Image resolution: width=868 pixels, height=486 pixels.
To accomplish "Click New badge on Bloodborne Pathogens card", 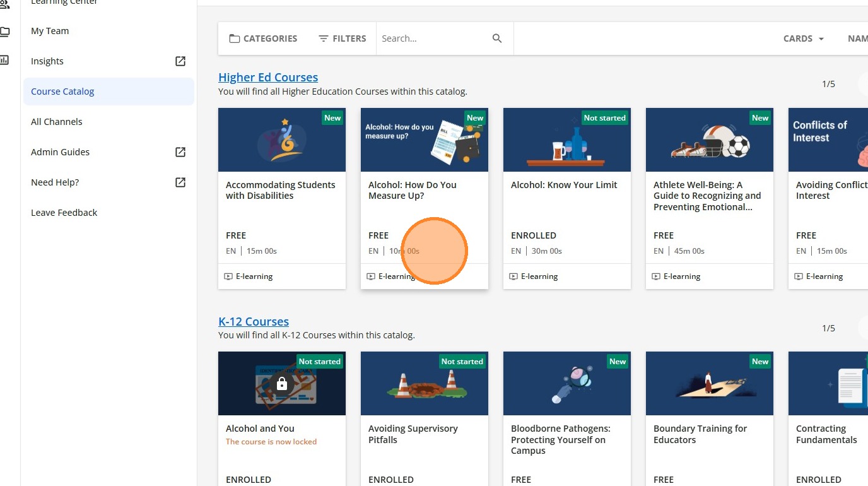I will tap(618, 362).
